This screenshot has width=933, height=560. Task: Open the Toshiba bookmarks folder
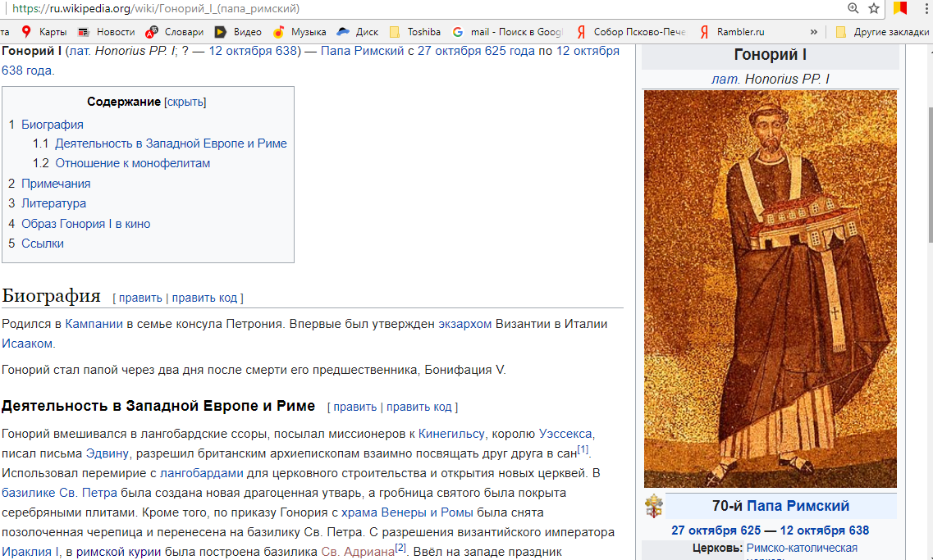click(414, 31)
